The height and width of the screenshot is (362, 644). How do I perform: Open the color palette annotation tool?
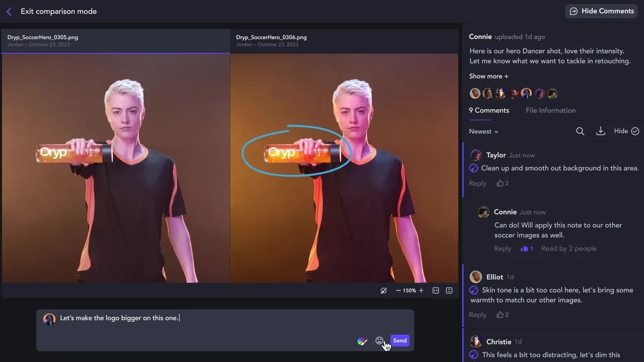tap(362, 341)
